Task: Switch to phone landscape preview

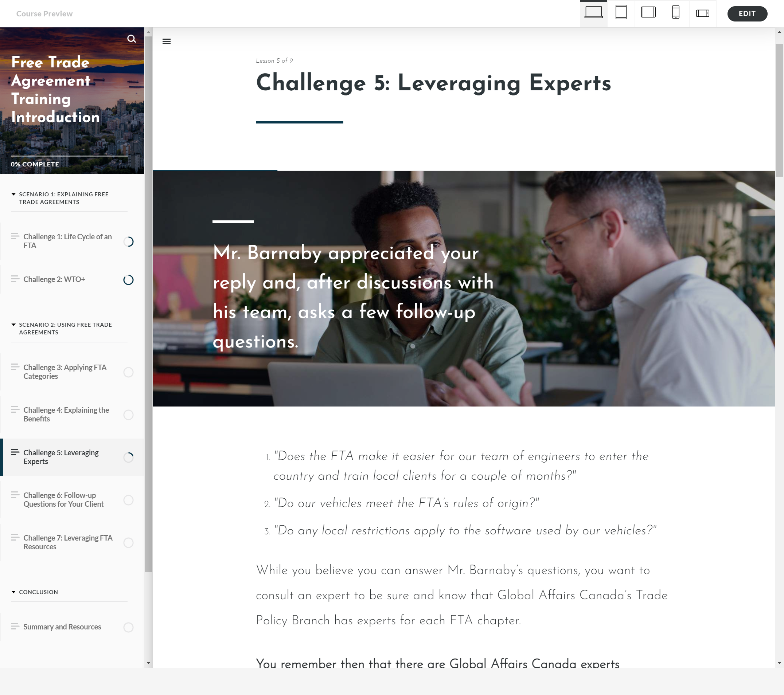Action: pyautogui.click(x=702, y=13)
